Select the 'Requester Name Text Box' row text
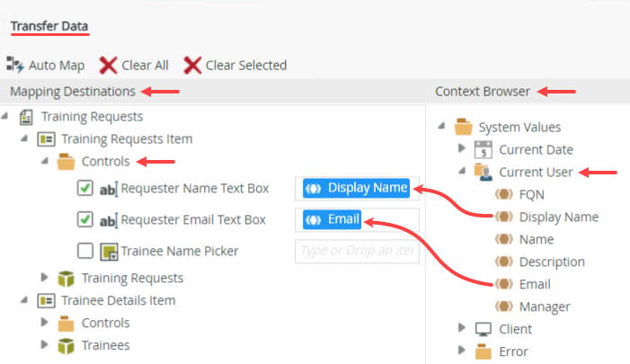630x364 pixels. 195,189
